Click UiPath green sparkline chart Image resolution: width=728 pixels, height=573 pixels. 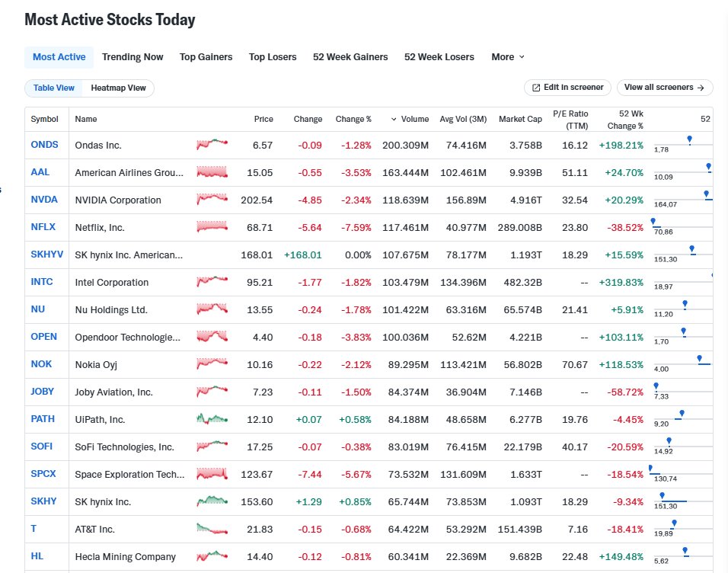(212, 419)
